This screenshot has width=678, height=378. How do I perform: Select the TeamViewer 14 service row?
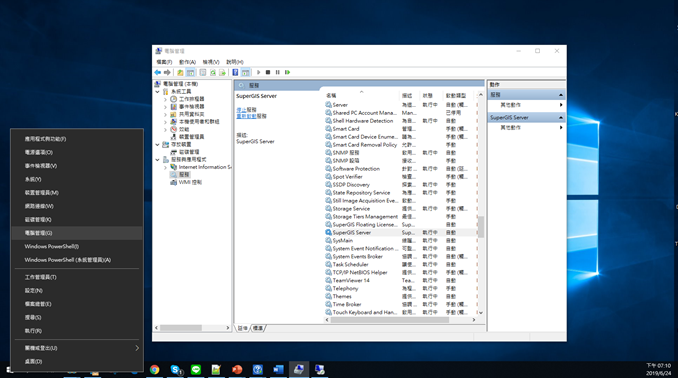click(400, 281)
